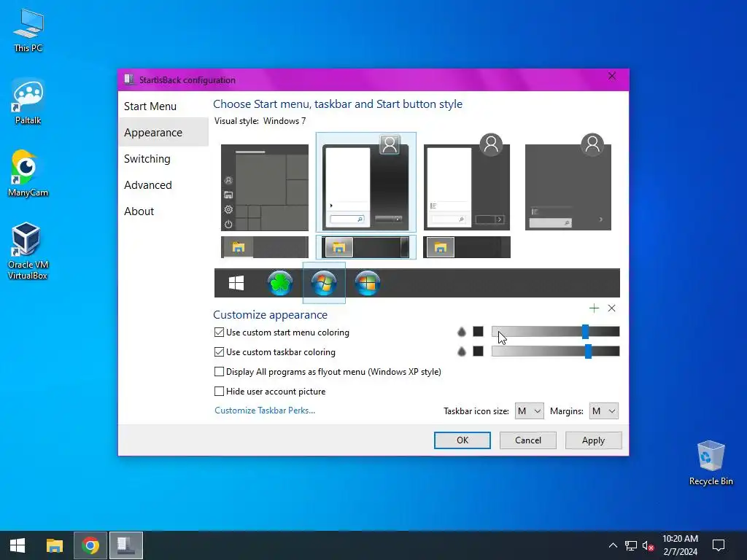Select the Windows 7 start orb

pyautogui.click(x=324, y=283)
